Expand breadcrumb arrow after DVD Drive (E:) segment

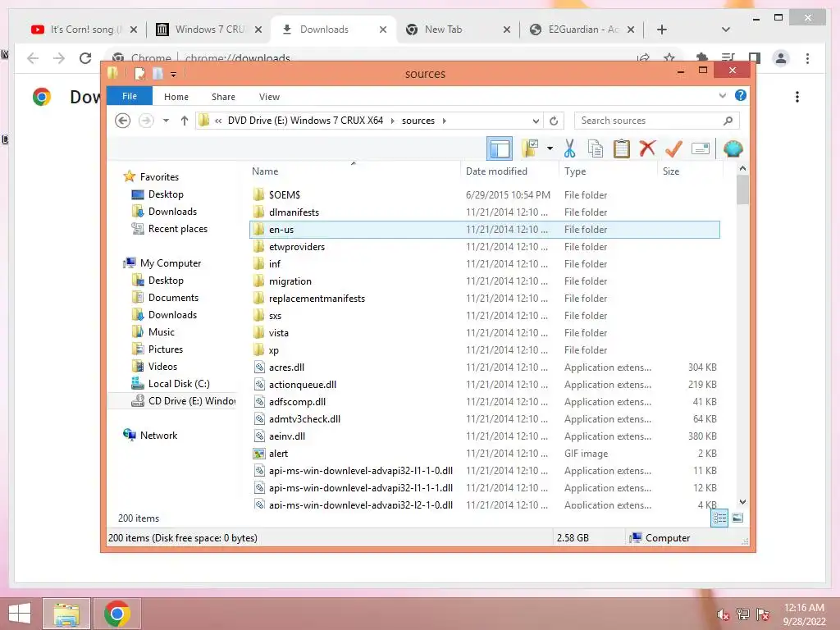393,121
